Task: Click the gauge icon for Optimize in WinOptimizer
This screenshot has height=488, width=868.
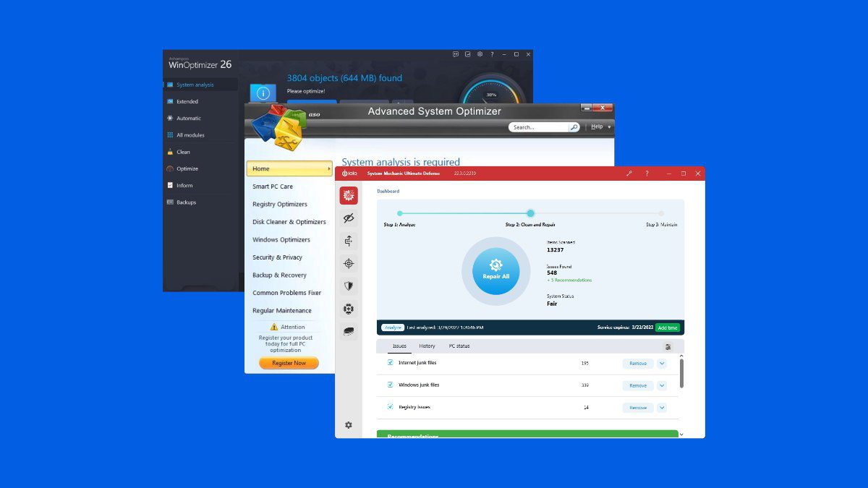Action: click(x=170, y=168)
